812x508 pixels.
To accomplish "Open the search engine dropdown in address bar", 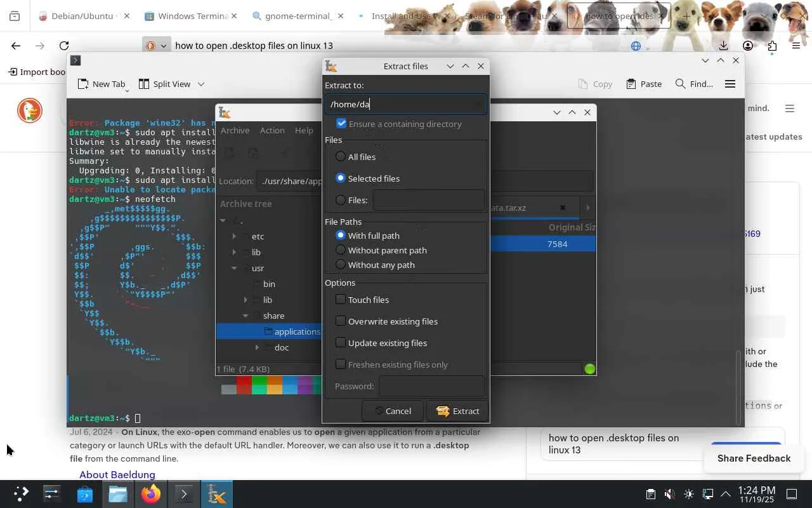I will [x=156, y=46].
